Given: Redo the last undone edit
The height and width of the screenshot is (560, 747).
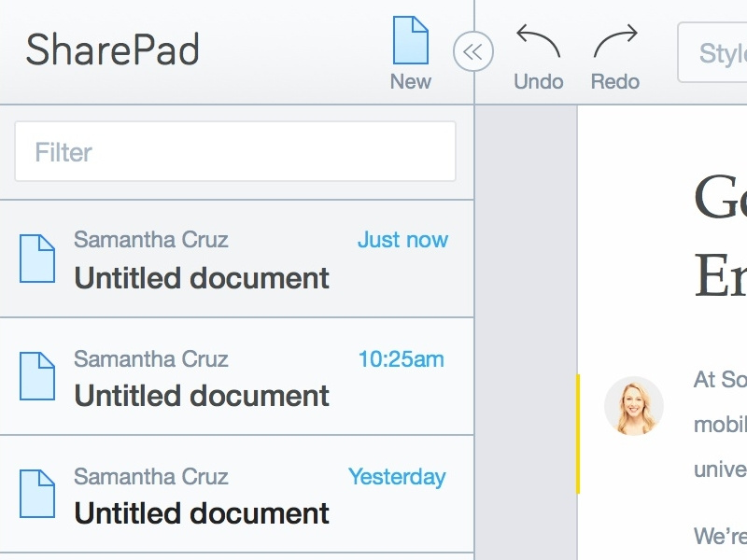Looking at the screenshot, I should point(615,56).
